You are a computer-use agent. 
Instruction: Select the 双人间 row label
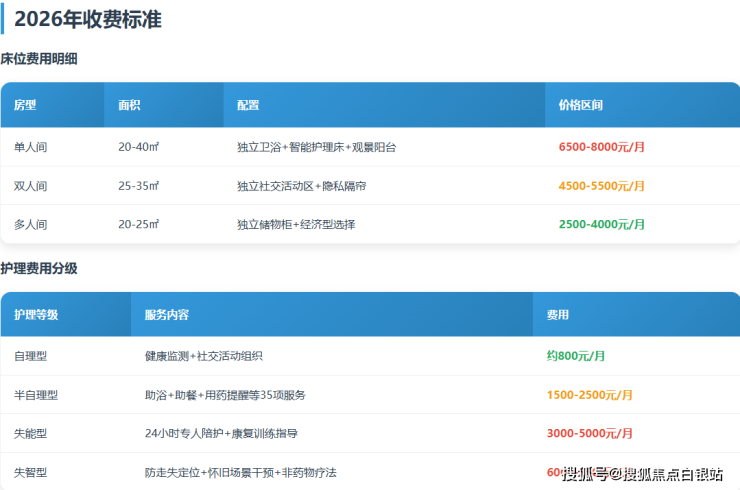[30, 186]
